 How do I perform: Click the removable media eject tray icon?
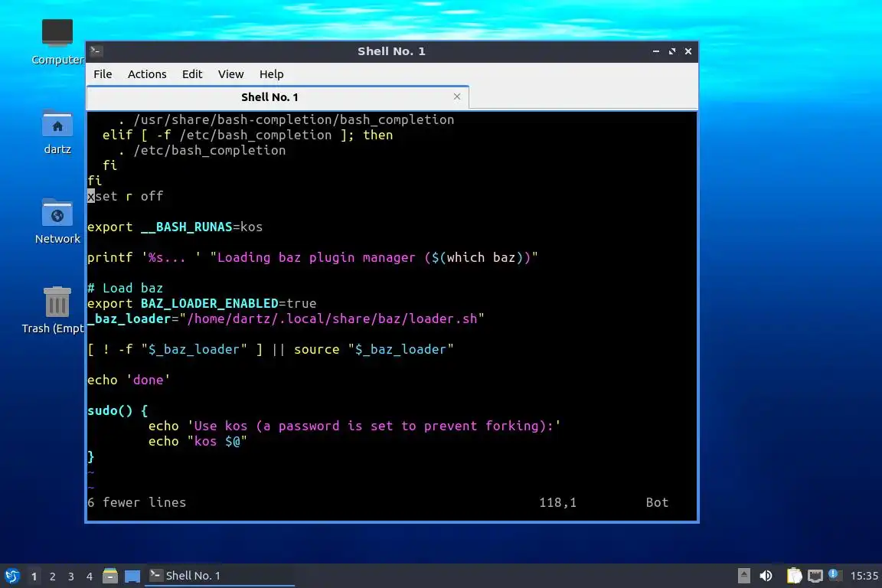pyautogui.click(x=743, y=576)
